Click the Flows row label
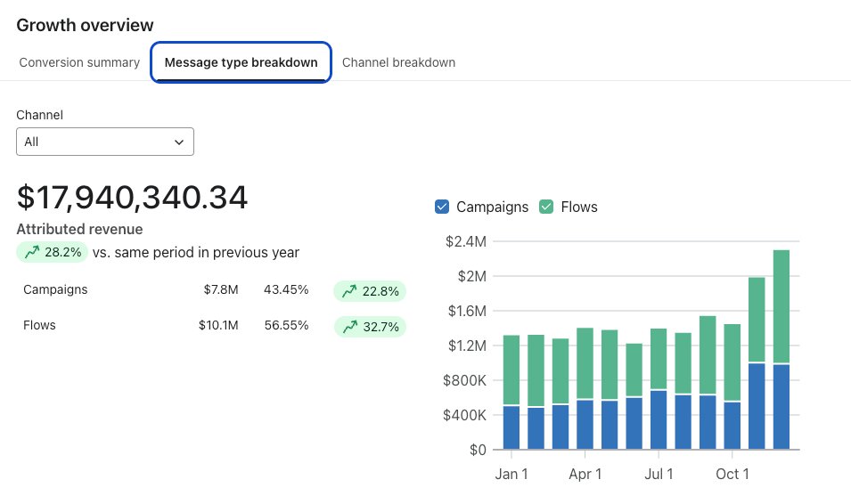This screenshot has height=504, width=851. (x=39, y=325)
